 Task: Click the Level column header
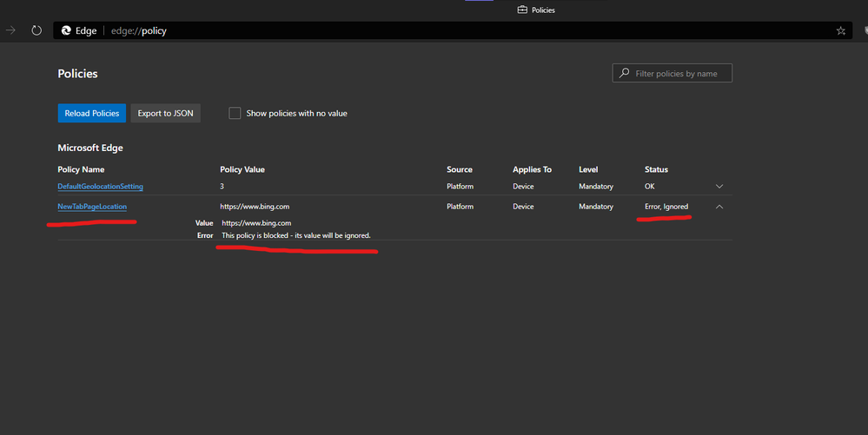coord(588,169)
